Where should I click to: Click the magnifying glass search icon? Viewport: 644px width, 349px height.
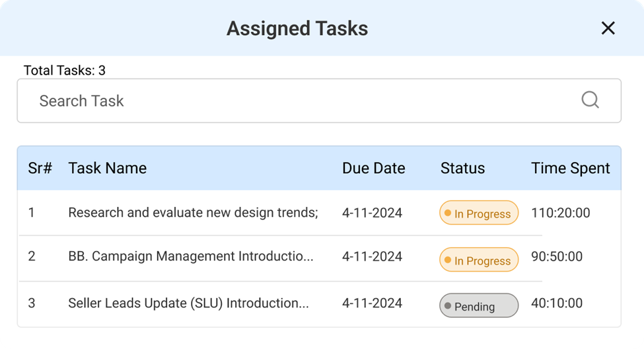click(x=590, y=100)
